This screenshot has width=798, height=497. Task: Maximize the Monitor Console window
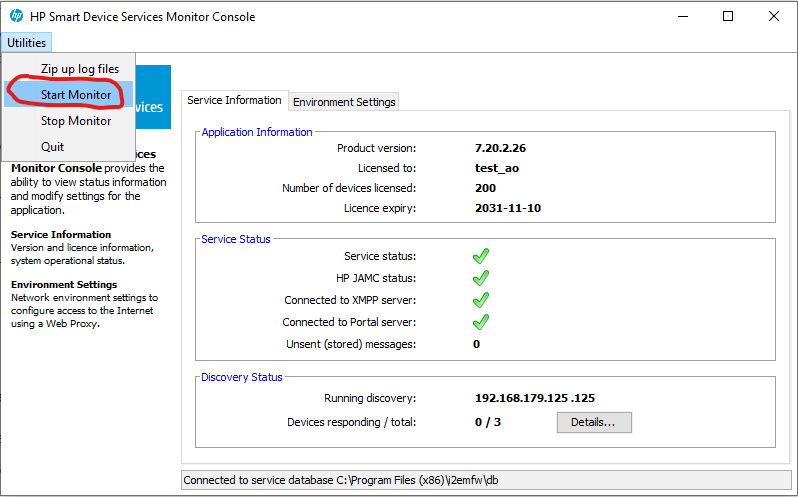(x=727, y=17)
